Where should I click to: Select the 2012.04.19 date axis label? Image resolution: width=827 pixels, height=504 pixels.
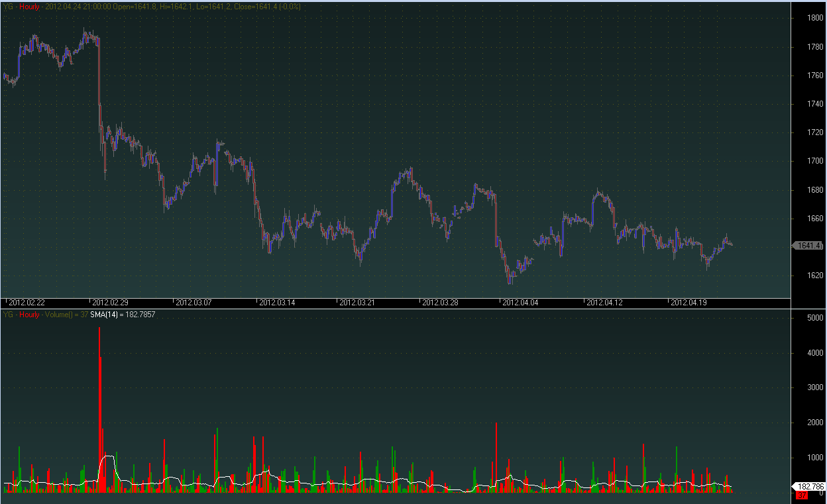point(689,303)
